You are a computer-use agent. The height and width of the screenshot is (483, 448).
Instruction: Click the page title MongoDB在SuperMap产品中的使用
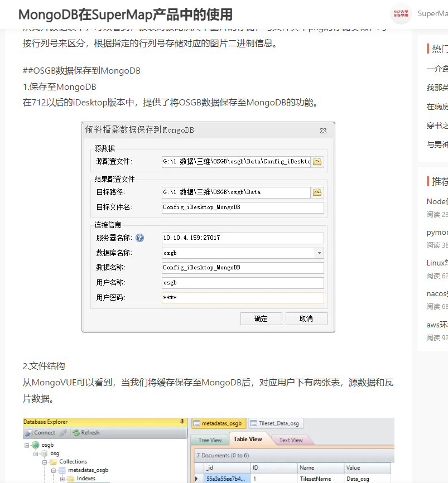point(126,15)
